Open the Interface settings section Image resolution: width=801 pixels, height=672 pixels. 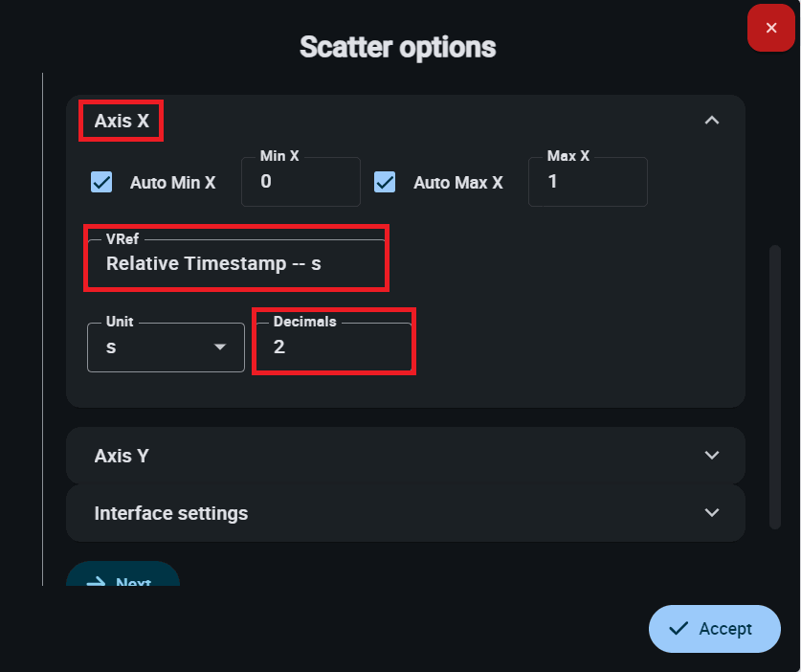171,513
